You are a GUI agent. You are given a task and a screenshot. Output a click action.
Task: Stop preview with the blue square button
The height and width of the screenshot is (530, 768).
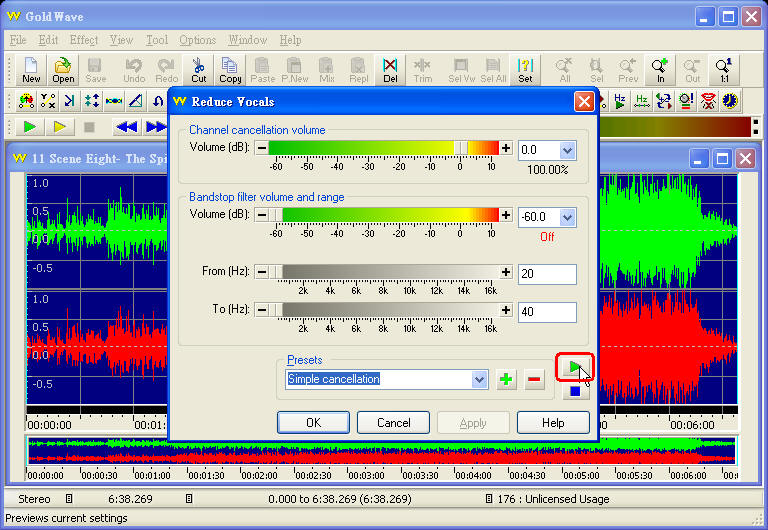point(574,391)
